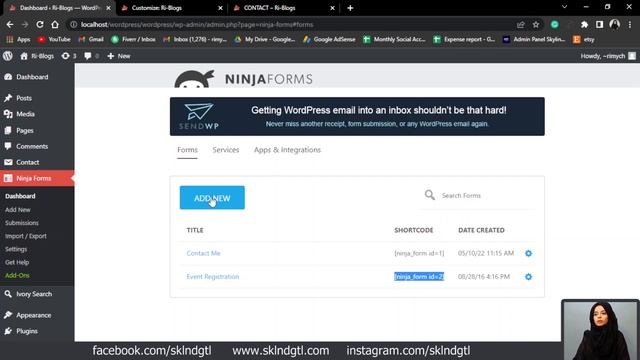The height and width of the screenshot is (360, 640).
Task: Open settings gear for Event Registration form
Action: [528, 276]
